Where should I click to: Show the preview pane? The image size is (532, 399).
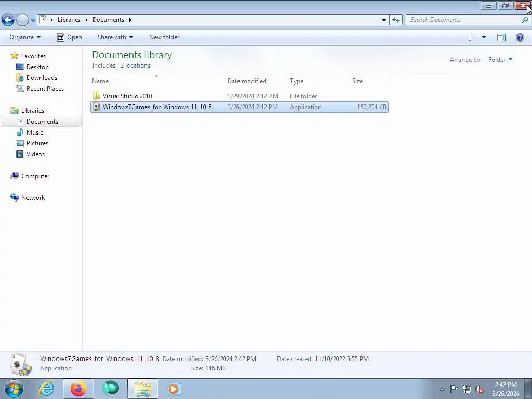[501, 37]
